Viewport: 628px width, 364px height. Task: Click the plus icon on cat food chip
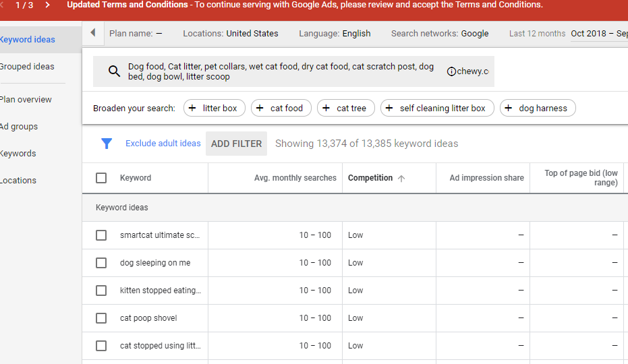click(260, 108)
